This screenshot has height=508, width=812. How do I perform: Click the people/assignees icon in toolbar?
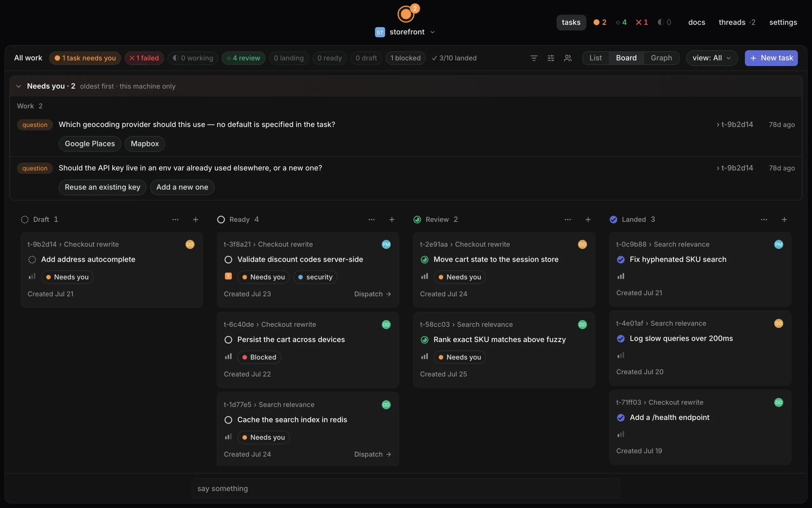[568, 58]
